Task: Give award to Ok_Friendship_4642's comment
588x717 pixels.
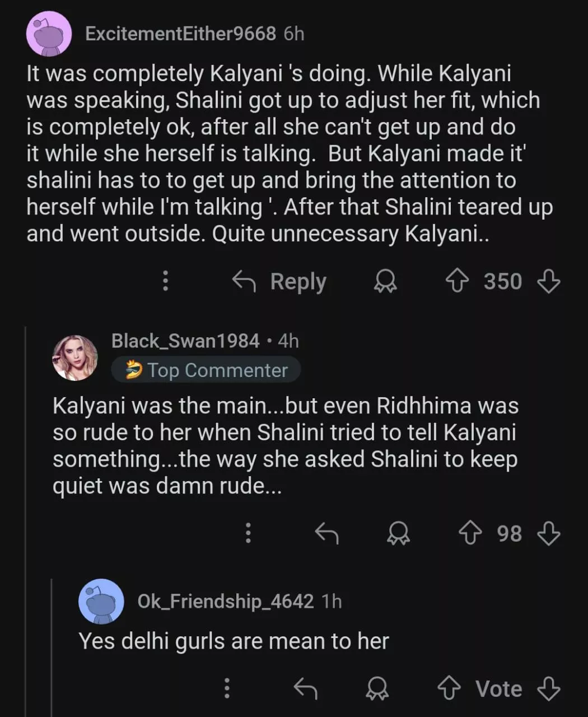Action: [377, 688]
